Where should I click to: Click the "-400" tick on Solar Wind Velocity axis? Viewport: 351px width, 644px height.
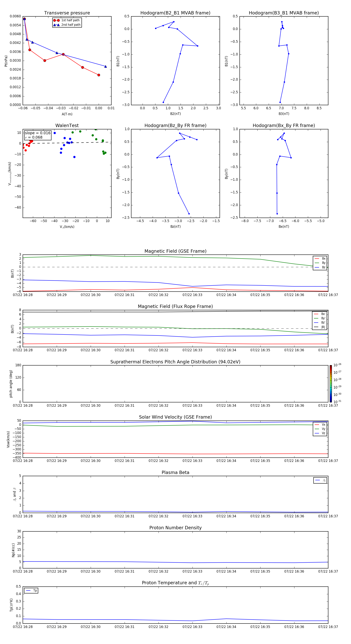coord(17,457)
